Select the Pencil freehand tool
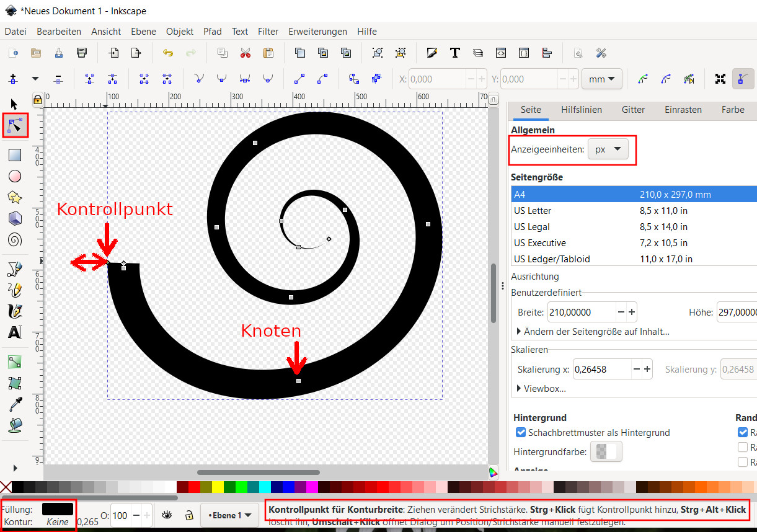The image size is (757, 532). point(15,290)
